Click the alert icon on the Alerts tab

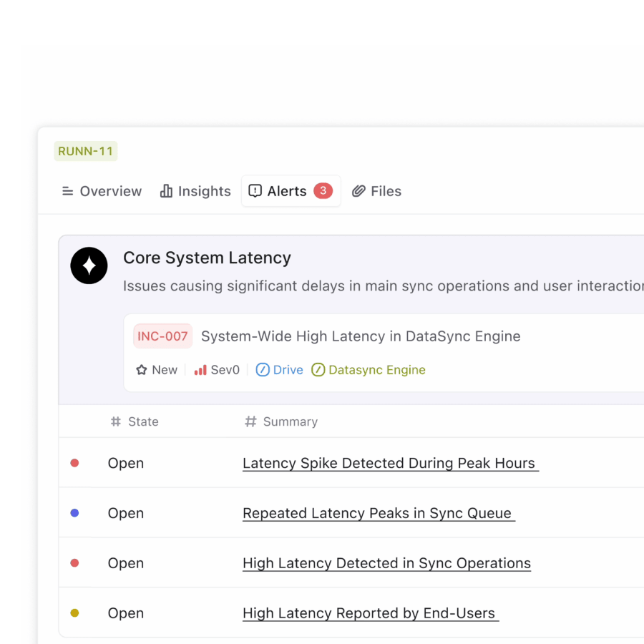[255, 190]
